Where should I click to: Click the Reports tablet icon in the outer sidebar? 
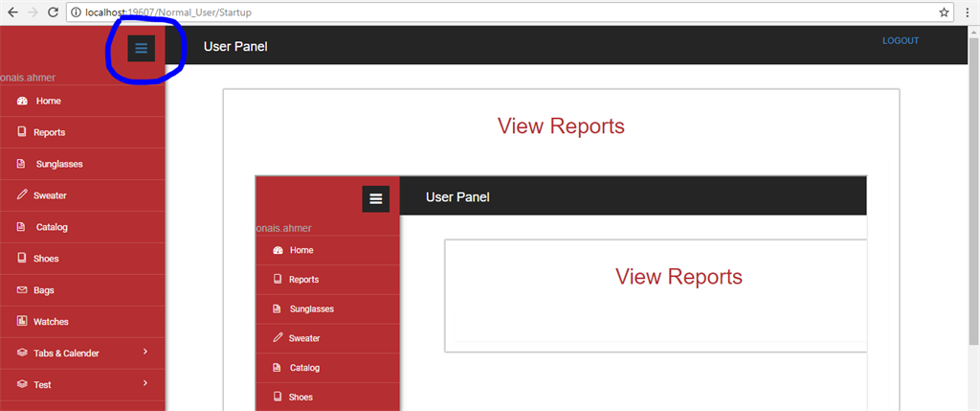coord(22,132)
